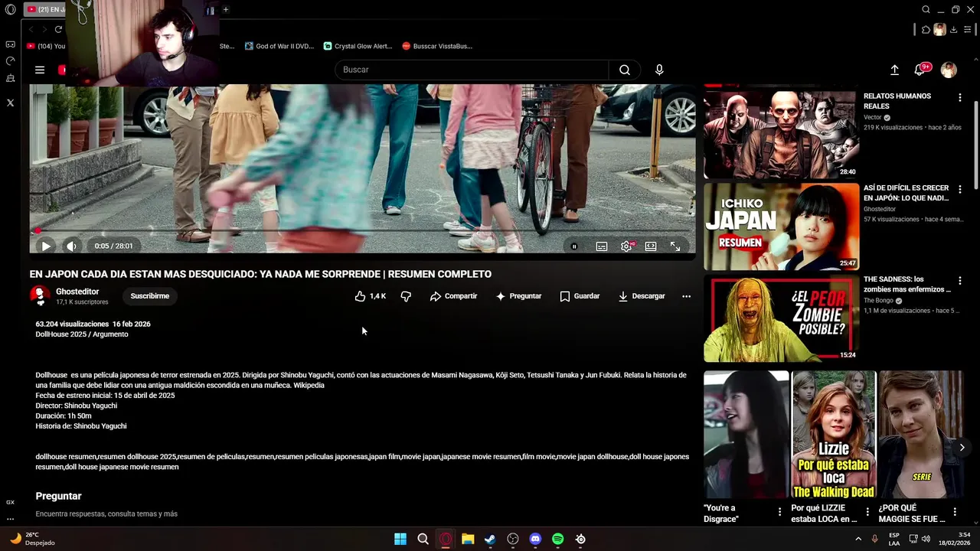
Task: Play the video with the play button
Action: click(x=46, y=246)
